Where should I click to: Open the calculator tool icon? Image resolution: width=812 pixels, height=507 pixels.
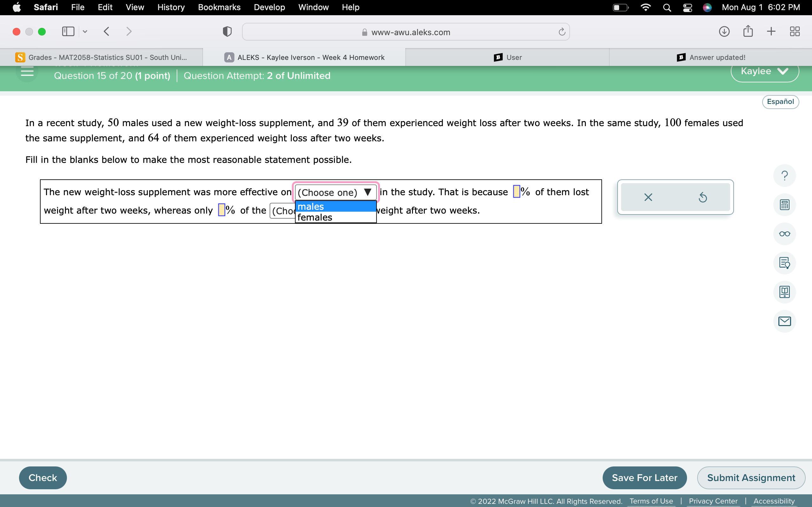tap(784, 205)
